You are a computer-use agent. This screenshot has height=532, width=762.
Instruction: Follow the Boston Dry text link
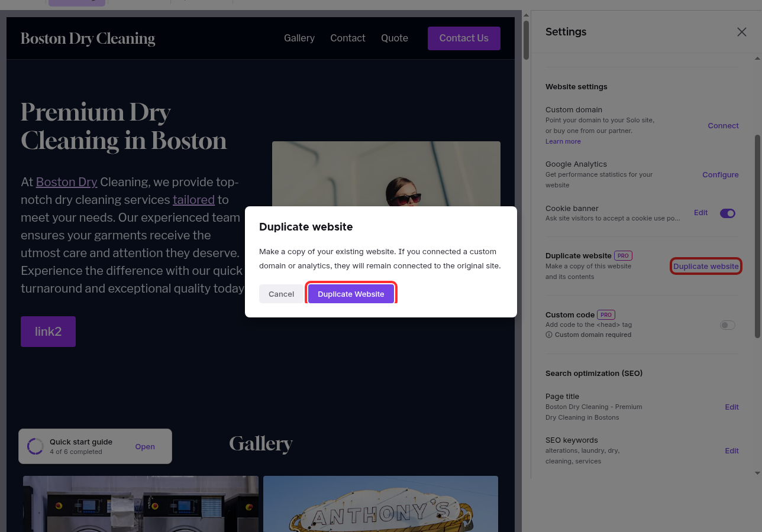click(x=66, y=182)
